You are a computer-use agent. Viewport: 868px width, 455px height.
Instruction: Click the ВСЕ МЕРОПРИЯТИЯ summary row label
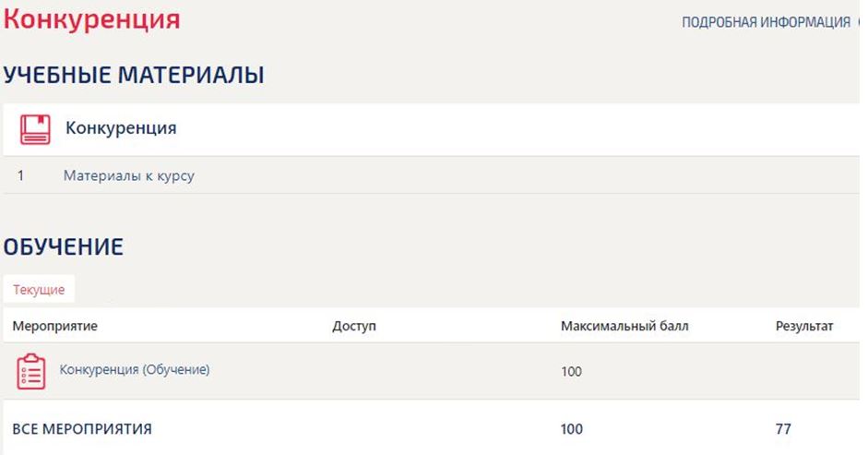coord(82,429)
